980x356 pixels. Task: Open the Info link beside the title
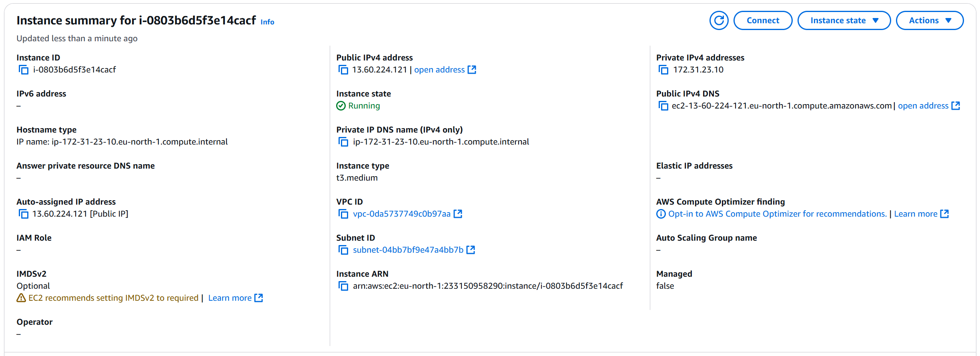coord(267,22)
